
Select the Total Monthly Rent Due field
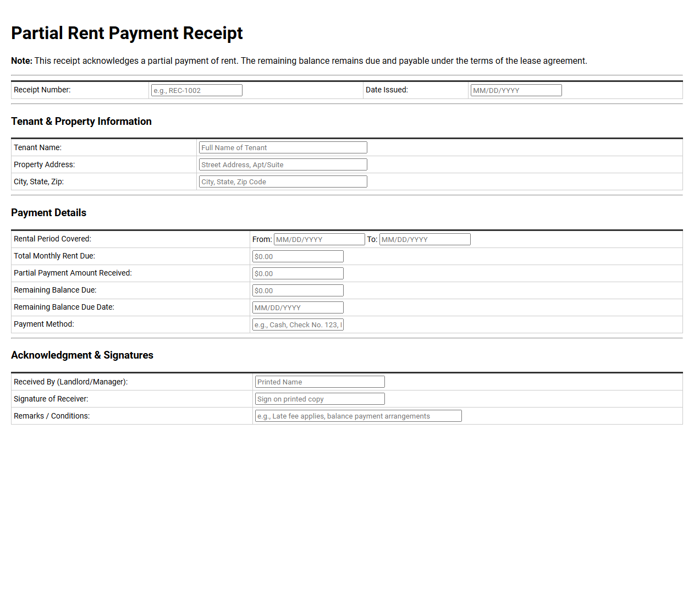click(x=298, y=256)
